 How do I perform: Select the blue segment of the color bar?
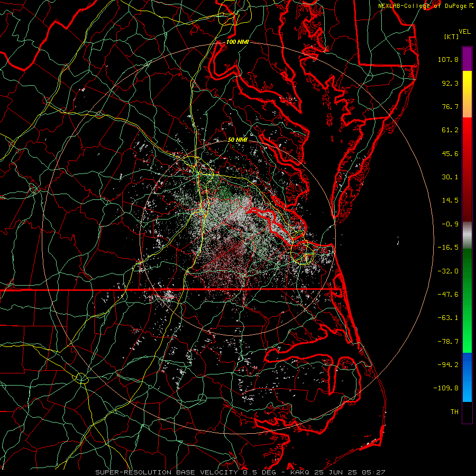(467, 377)
